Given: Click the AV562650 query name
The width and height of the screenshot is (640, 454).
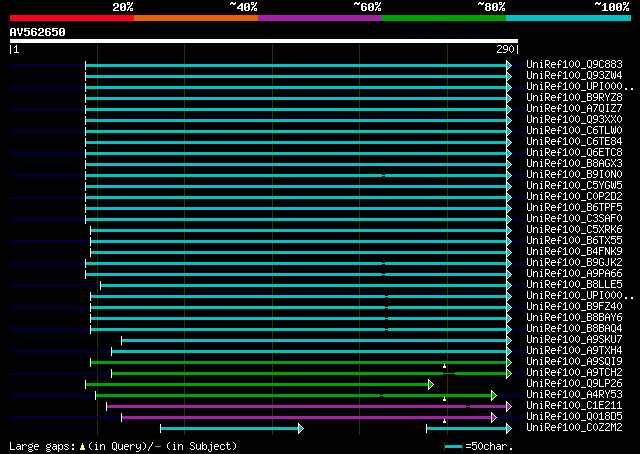Looking at the screenshot, I should (38, 32).
